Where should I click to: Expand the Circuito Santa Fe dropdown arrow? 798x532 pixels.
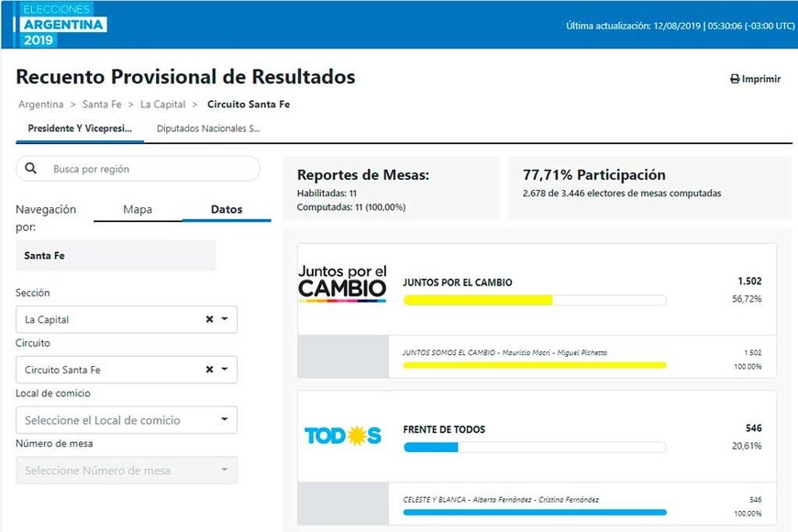pyautogui.click(x=225, y=370)
